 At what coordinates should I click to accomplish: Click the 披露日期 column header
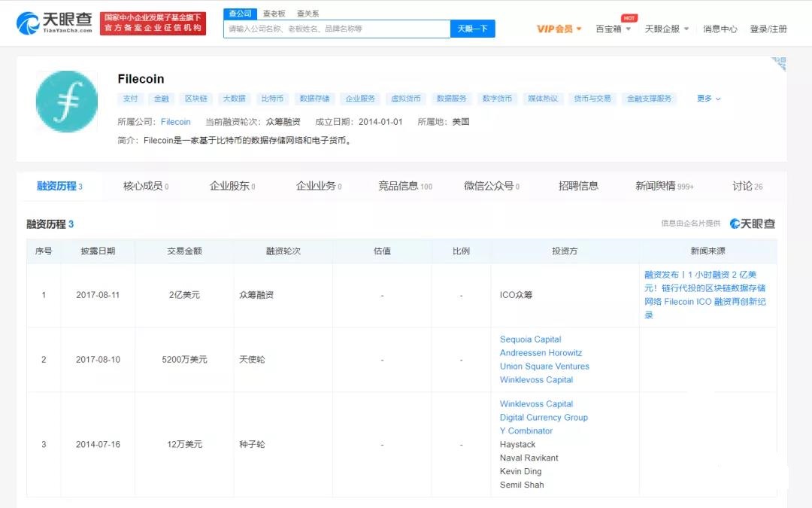98,251
